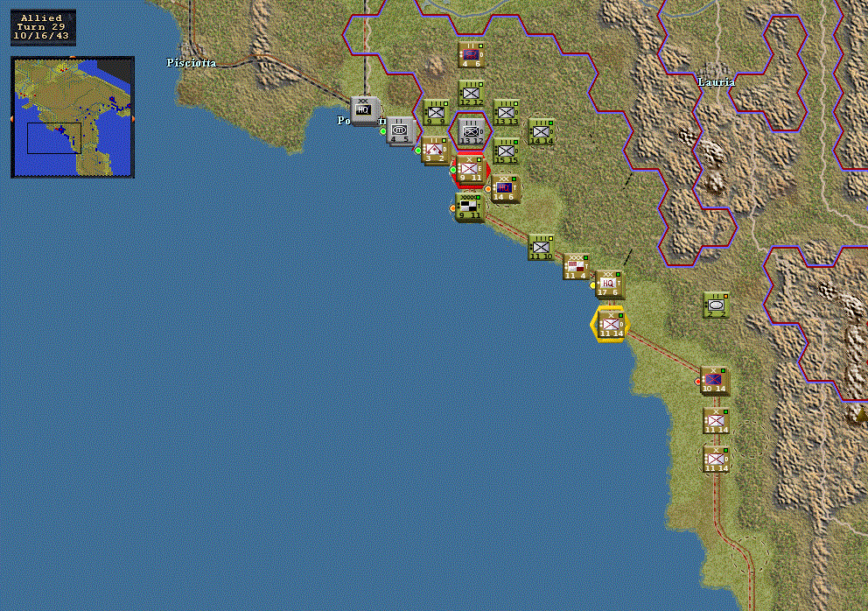The image size is (868, 611).
Task: Select the gray XX HQ unit near Policastro
Action: [364, 109]
